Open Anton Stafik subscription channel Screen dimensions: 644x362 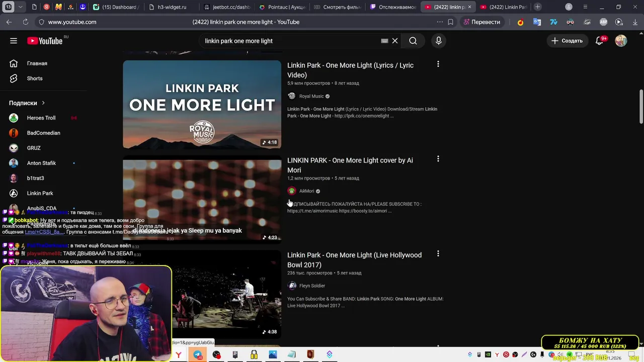41,163
